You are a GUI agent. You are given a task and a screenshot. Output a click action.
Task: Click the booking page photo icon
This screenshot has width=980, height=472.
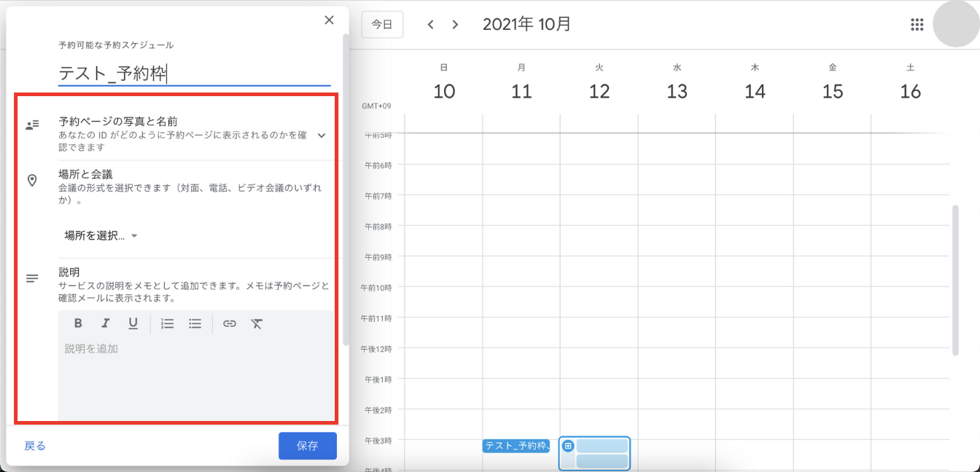[x=31, y=125]
